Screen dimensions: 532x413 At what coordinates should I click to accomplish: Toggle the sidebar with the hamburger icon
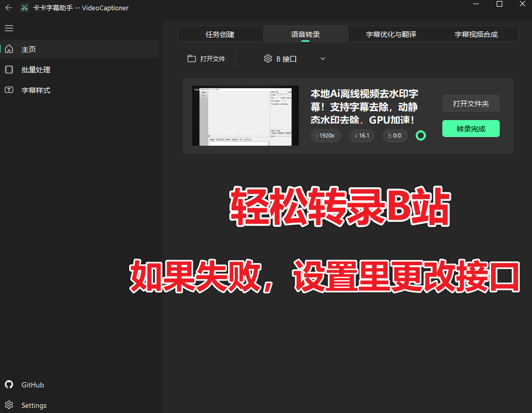point(9,28)
